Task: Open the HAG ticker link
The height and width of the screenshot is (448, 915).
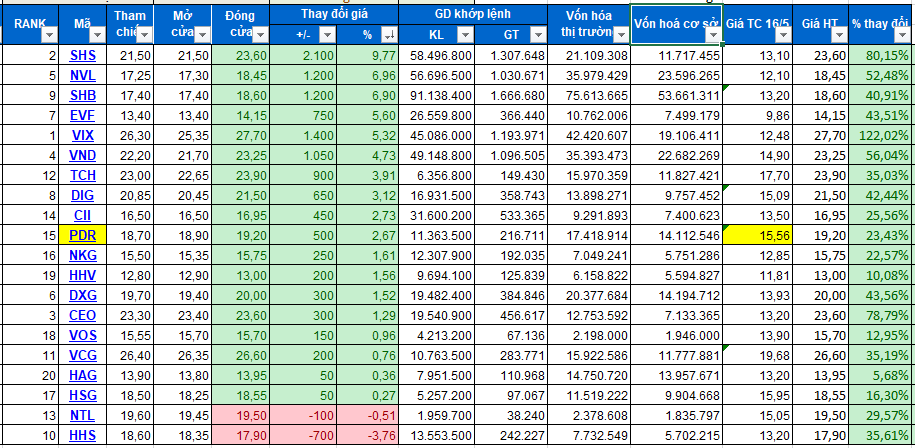Action: click(x=82, y=375)
